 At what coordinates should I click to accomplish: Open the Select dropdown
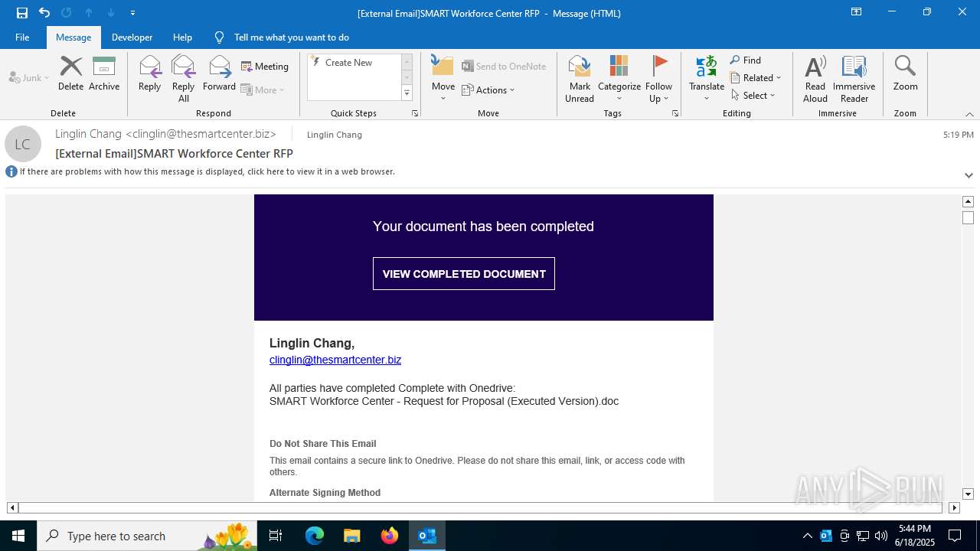pyautogui.click(x=753, y=96)
